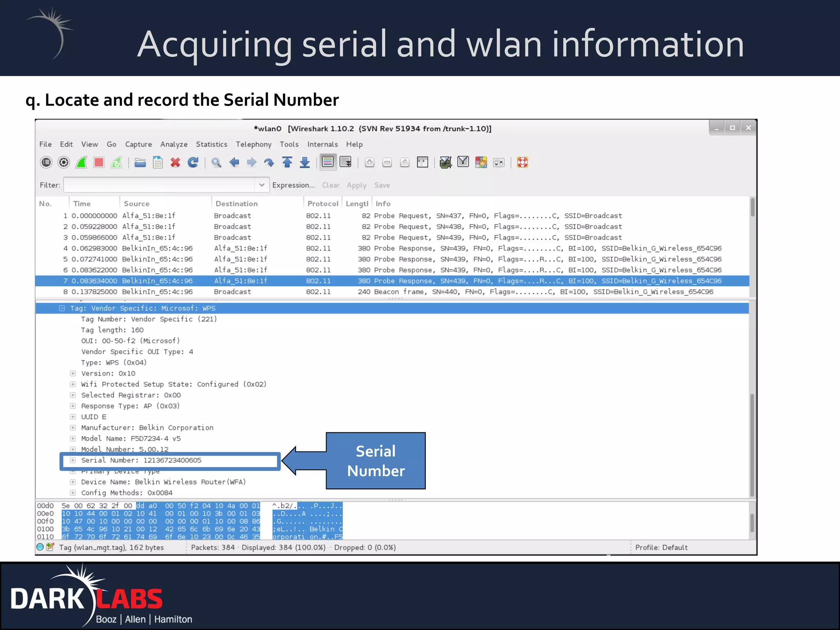Start a new capture with shark fin icon
This screenshot has width=840, height=630.
pyautogui.click(x=81, y=162)
